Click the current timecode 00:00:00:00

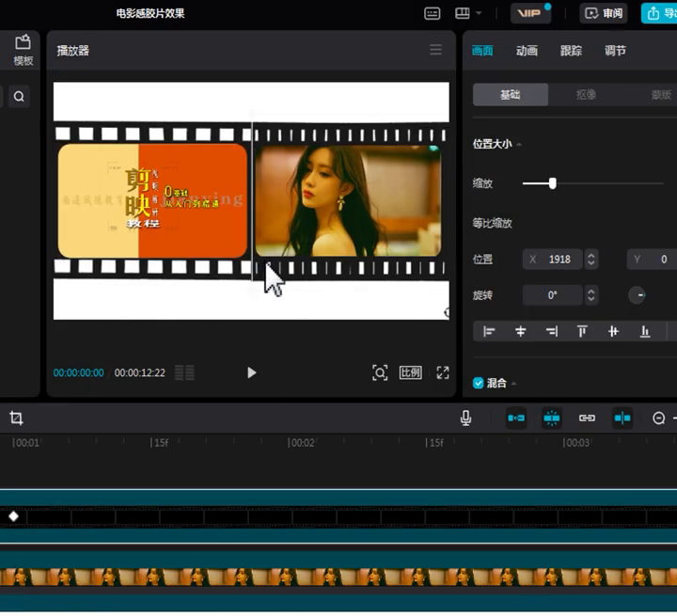pos(79,372)
